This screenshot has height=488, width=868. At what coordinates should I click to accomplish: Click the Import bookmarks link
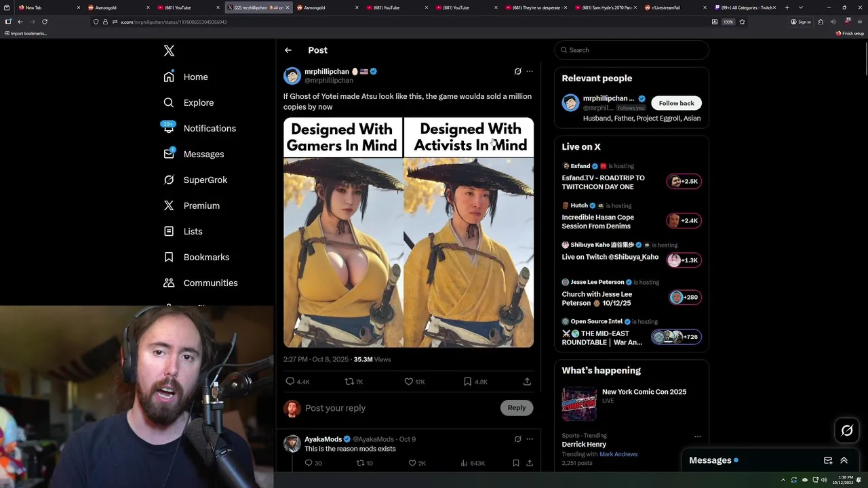tap(26, 33)
